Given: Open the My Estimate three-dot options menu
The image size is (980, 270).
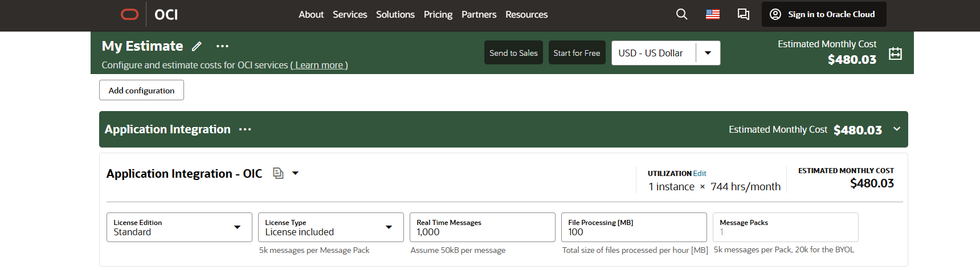Looking at the screenshot, I should pos(222,47).
